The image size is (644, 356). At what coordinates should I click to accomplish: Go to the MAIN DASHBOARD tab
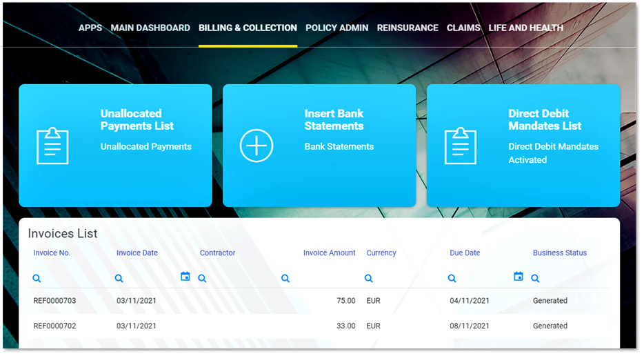pos(150,28)
